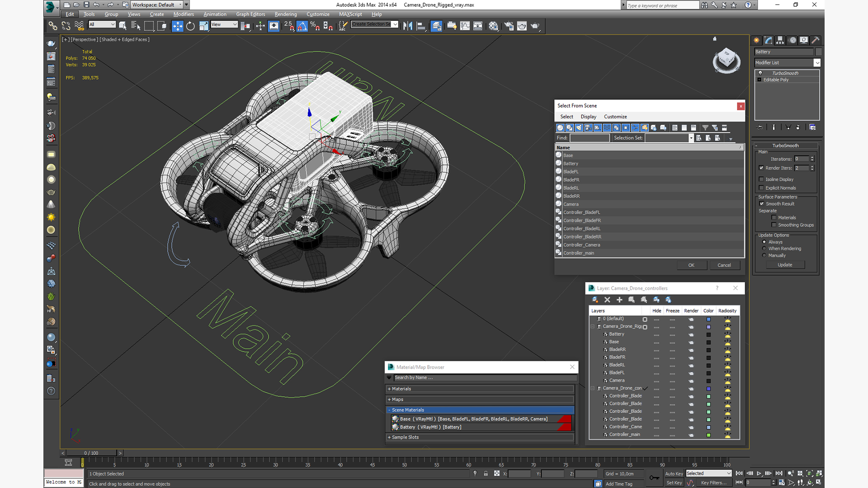Open the MAXScript menu
Image resolution: width=868 pixels, height=488 pixels.
tap(350, 14)
